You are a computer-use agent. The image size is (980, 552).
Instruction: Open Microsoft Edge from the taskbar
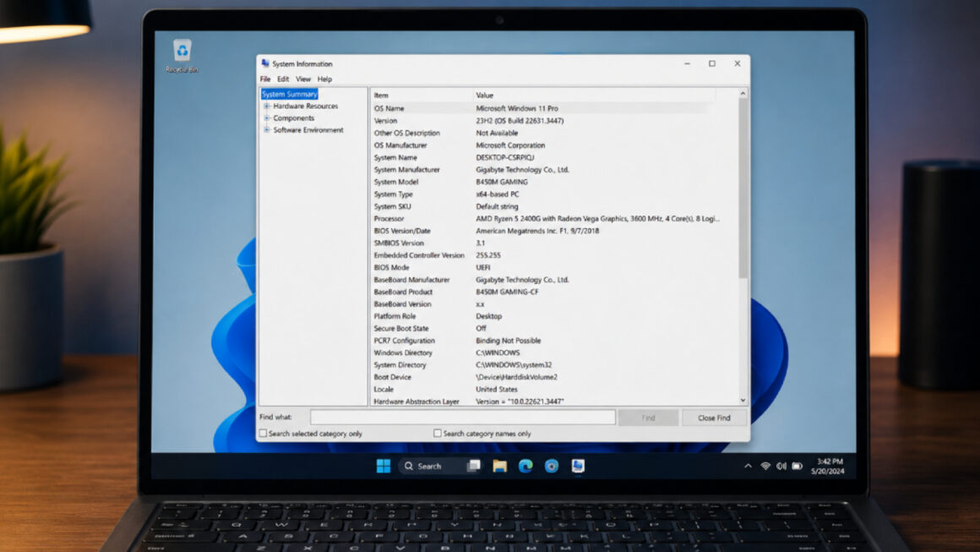[525, 466]
